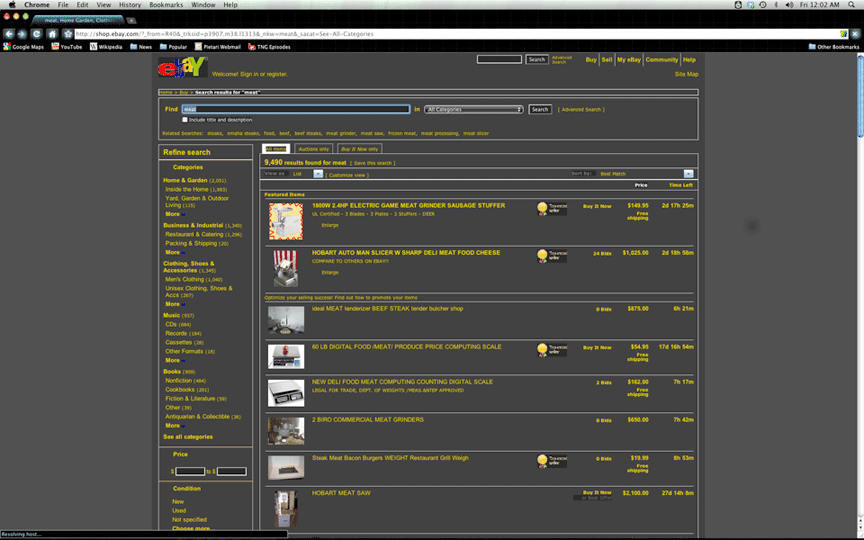The height and width of the screenshot is (540, 864).
Task: Expand More under Books category
Action: tap(175, 426)
